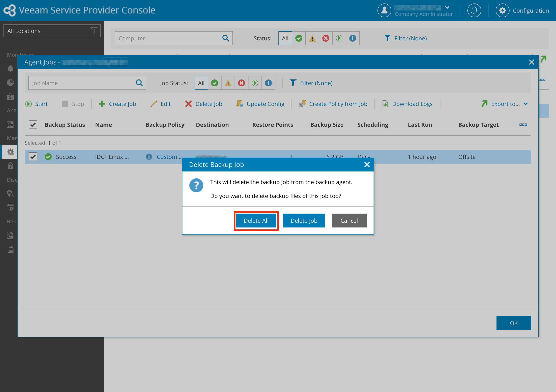
Task: Filter jobs by Success status icon
Action: tap(215, 83)
